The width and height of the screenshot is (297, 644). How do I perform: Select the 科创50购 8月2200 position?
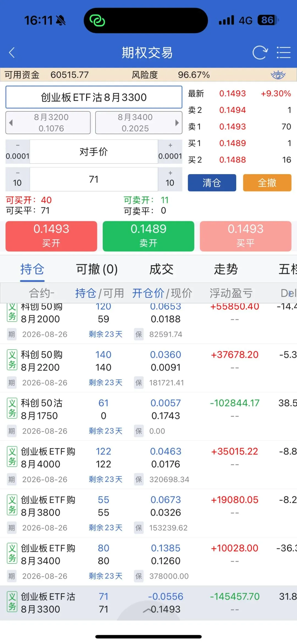click(x=148, y=368)
